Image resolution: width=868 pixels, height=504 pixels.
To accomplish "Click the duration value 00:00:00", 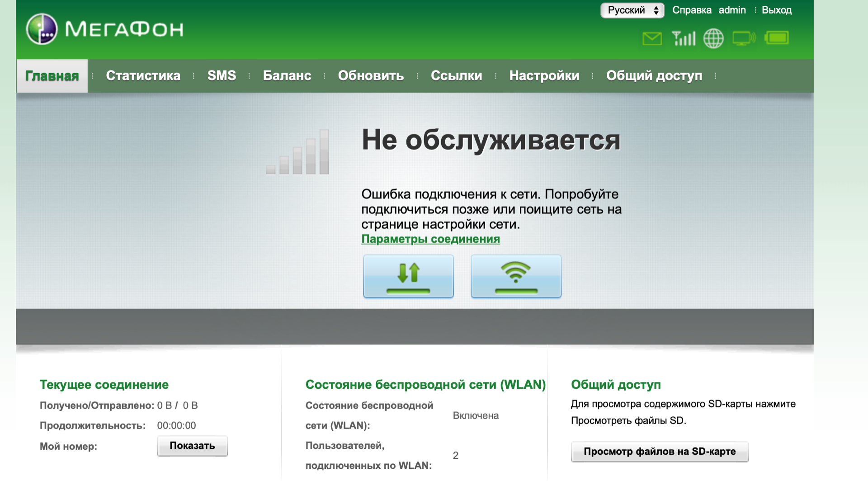I will click(176, 425).
